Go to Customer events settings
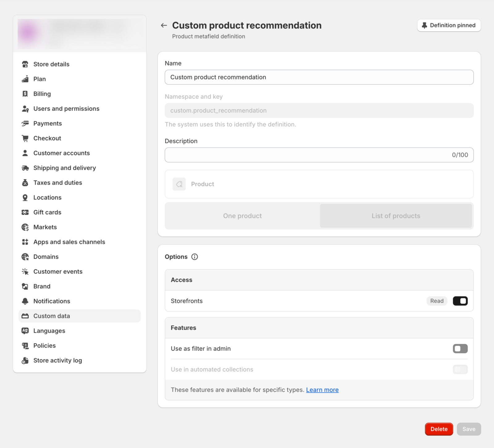Screen dimensions: 494x448 tap(58, 272)
